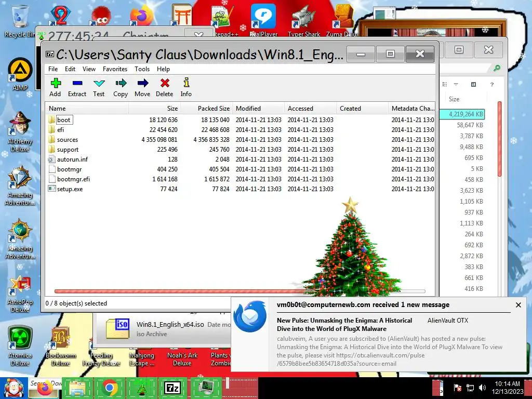The width and height of the screenshot is (532, 399).
Task: Click the Add toolbar icon in 7-Zip
Action: point(55,87)
